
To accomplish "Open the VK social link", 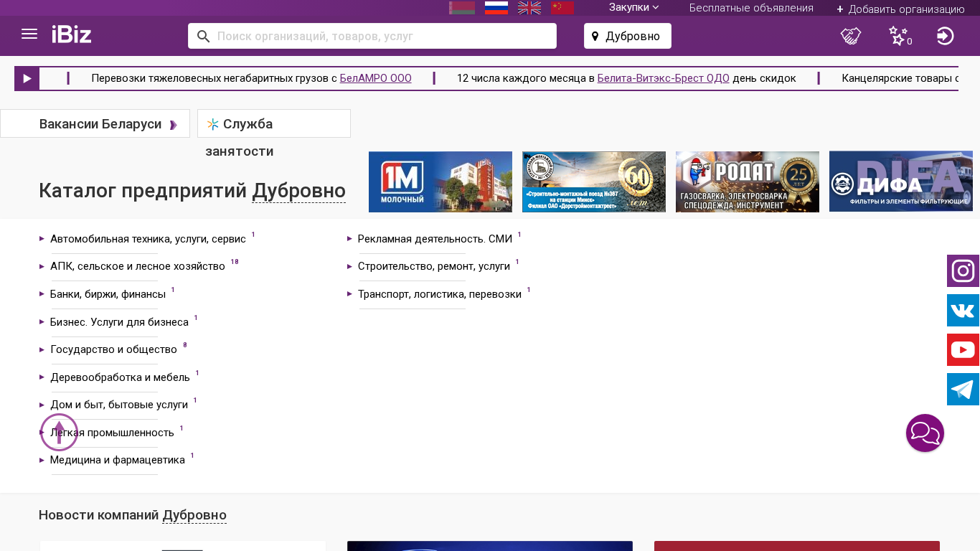I will (x=963, y=311).
